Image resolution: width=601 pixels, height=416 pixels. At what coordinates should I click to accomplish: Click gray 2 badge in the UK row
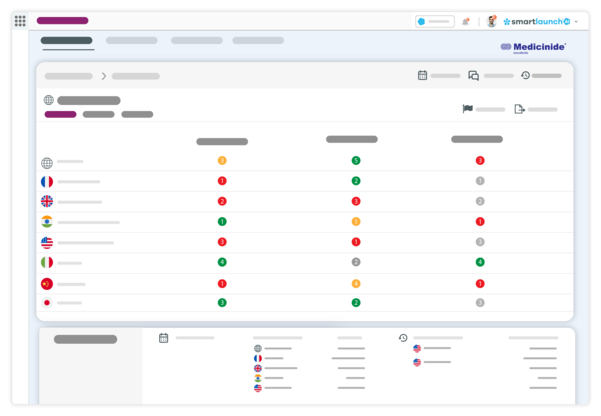point(480,201)
